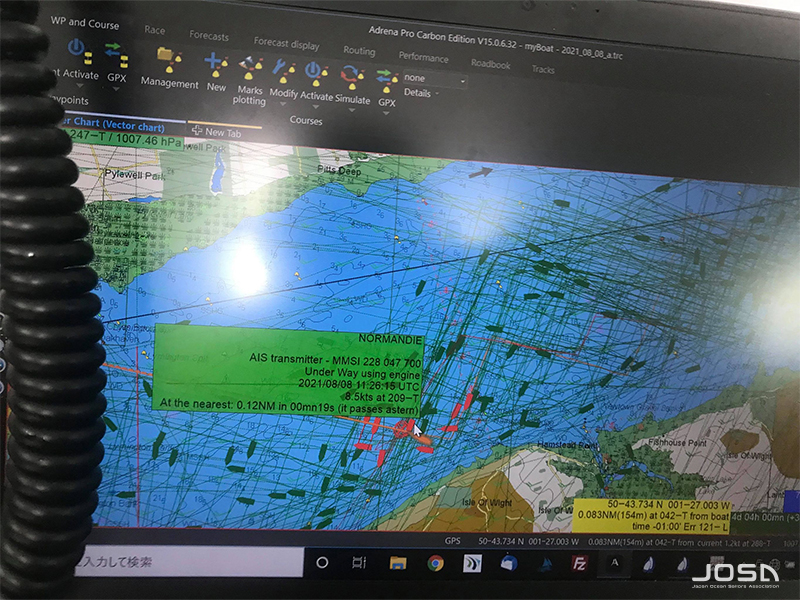Viewport: 800px width, 600px height.
Task: Expand the arrow under Modify
Action: point(283,104)
